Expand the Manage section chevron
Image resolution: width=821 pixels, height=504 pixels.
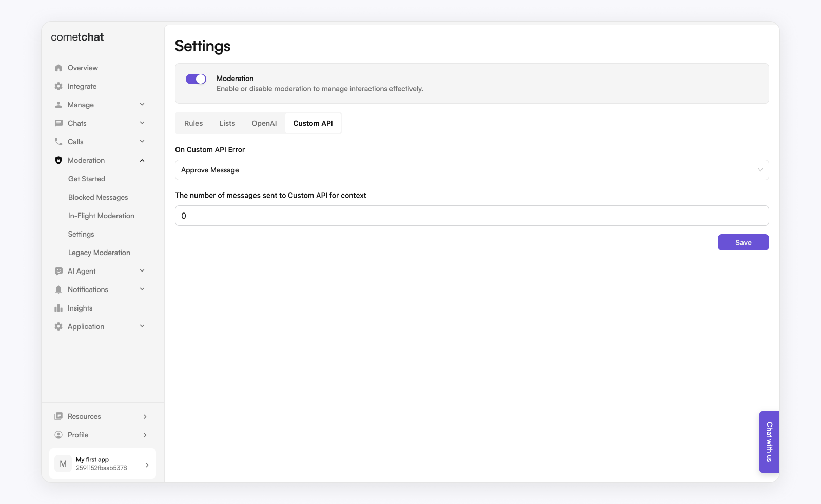coord(142,105)
